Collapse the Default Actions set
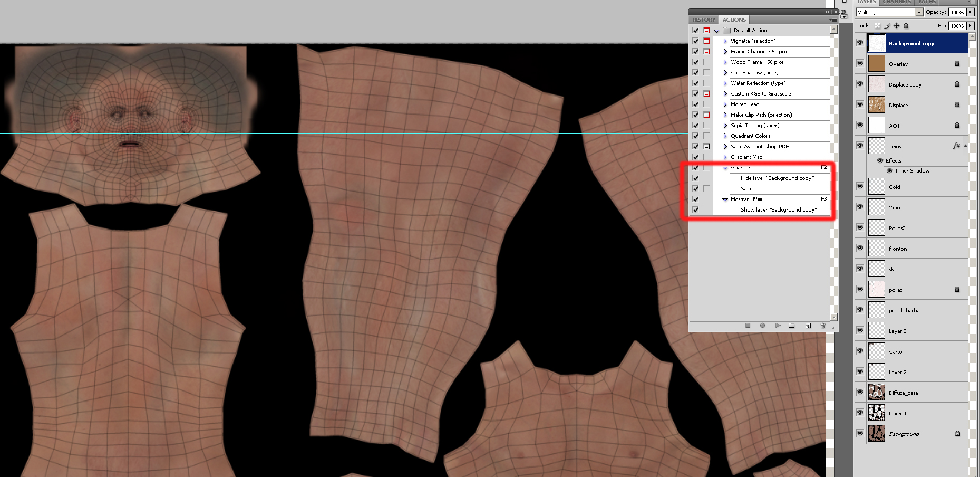980x477 pixels. click(x=717, y=31)
